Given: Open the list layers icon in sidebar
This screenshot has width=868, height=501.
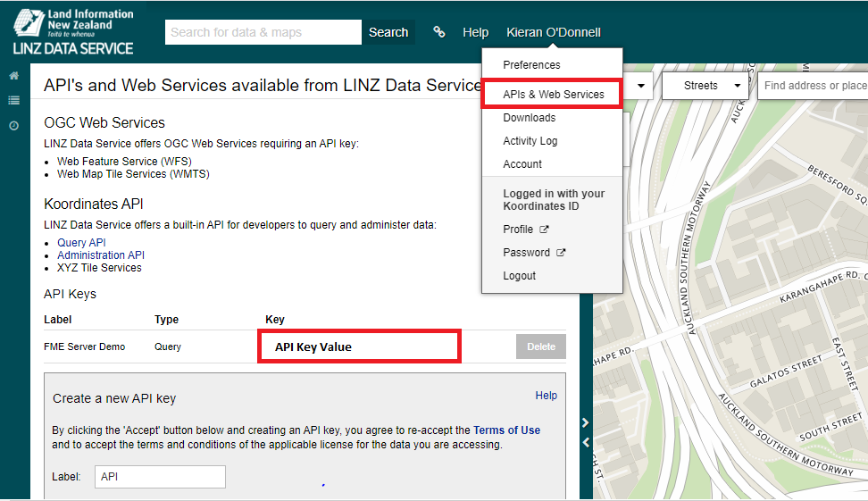Looking at the screenshot, I should [x=13, y=100].
